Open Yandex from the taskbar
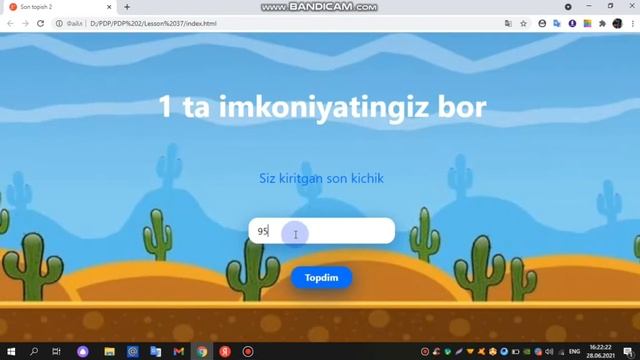640x360 pixels. click(x=225, y=351)
